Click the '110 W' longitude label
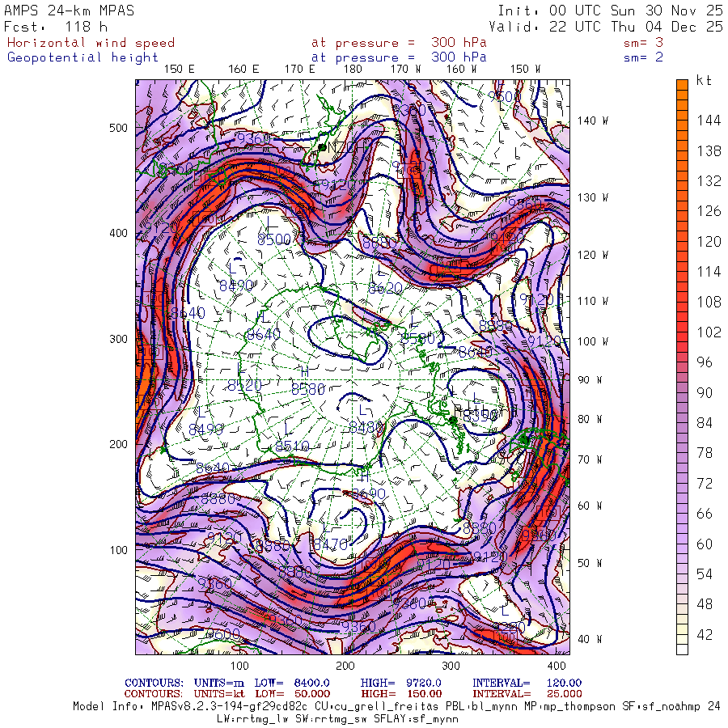The image size is (728, 728). pos(592,302)
